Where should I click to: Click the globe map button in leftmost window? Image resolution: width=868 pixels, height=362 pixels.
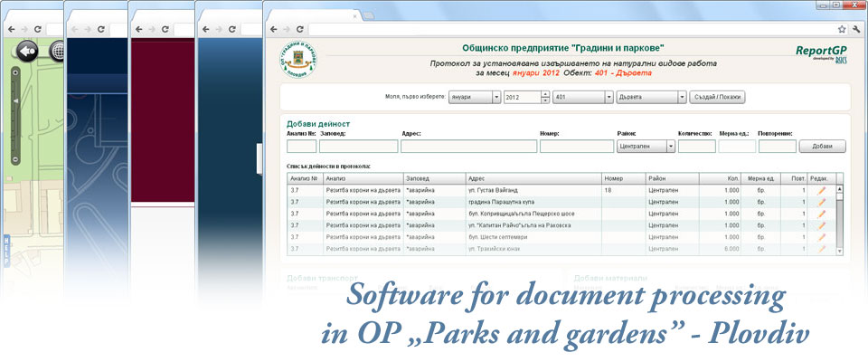(x=57, y=51)
